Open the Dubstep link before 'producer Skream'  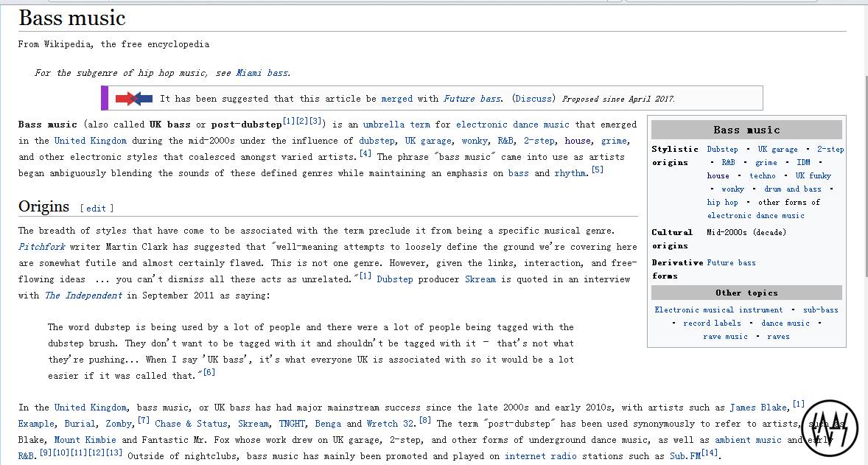[395, 279]
